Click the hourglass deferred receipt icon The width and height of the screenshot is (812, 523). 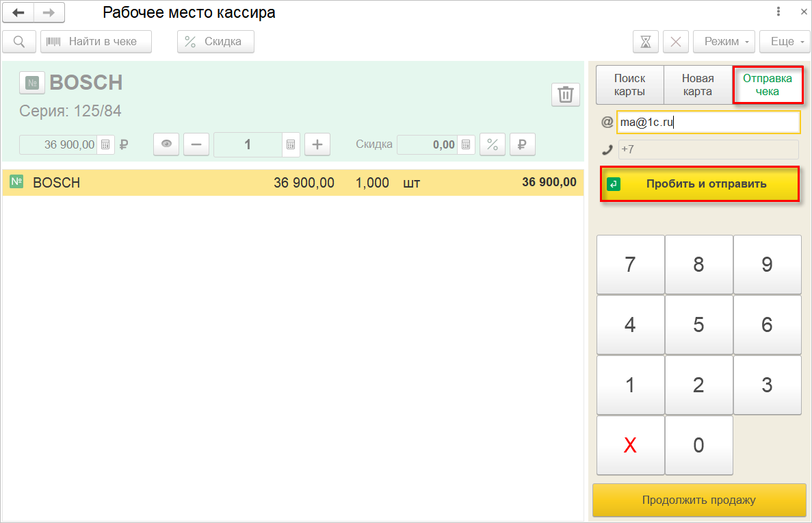tap(646, 42)
